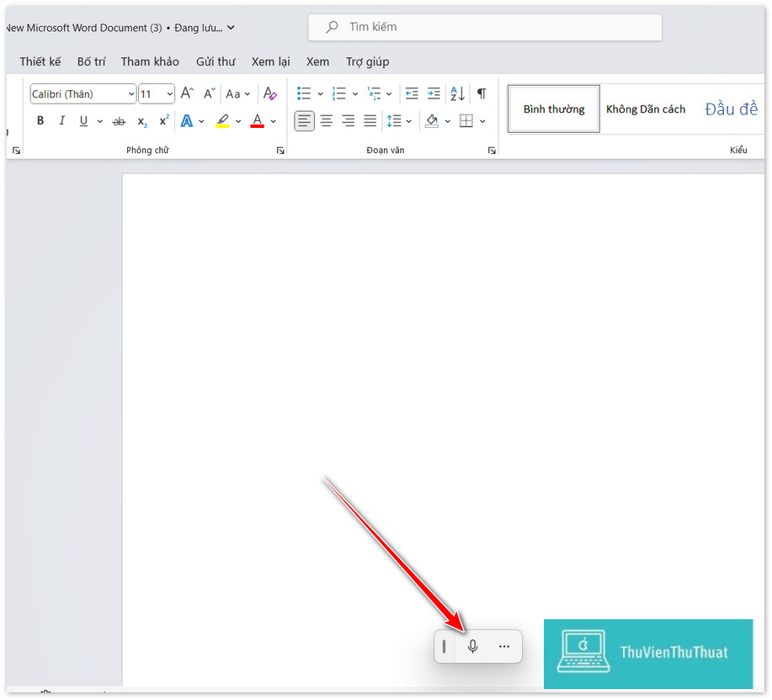Expand font color dropdown arrow
Viewport: 772px width, 700px height.
(274, 121)
